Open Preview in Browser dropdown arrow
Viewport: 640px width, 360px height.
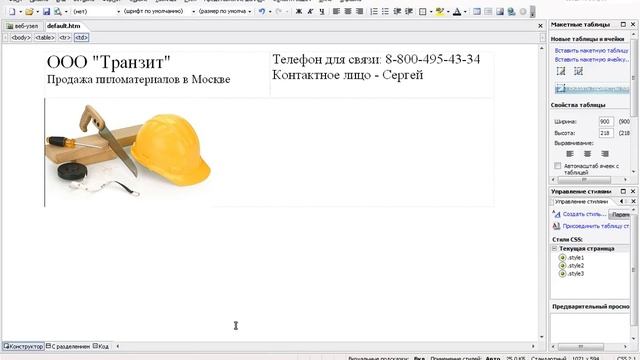pos(66,12)
